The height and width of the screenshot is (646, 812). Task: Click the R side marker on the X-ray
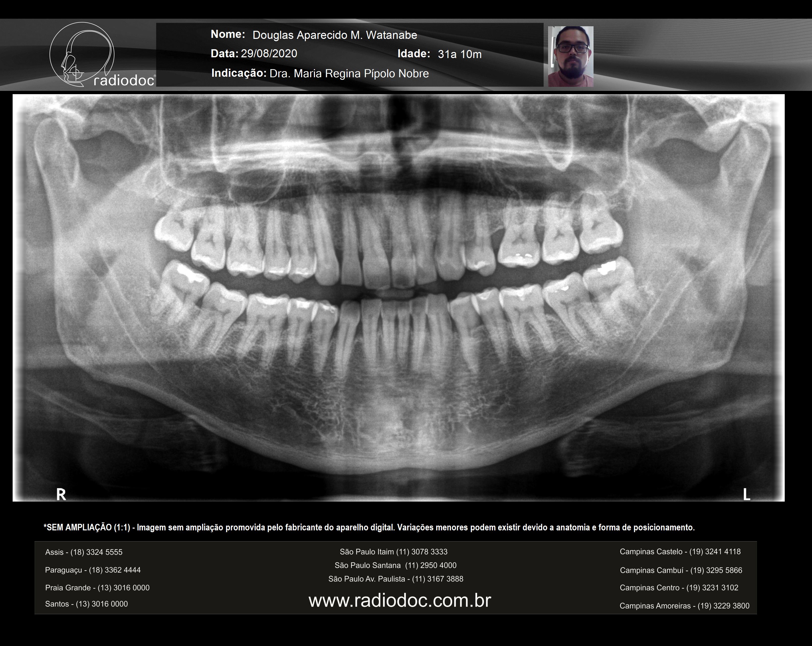coord(61,494)
